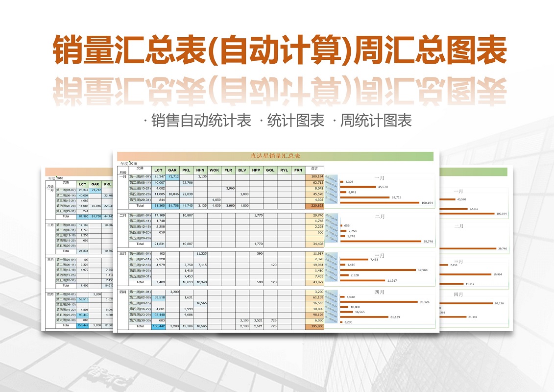Click the February total cell 34,408
554x392 pixels.
[x=315, y=244]
